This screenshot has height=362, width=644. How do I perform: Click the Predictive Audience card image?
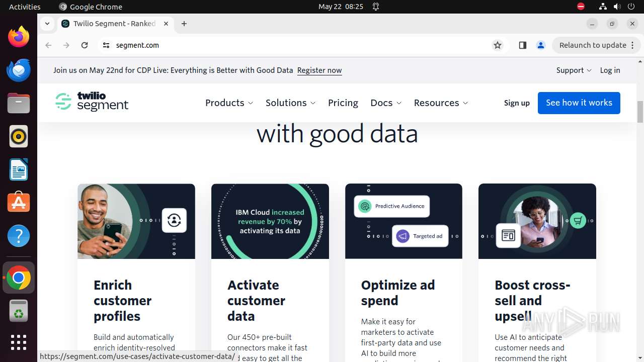[404, 221]
